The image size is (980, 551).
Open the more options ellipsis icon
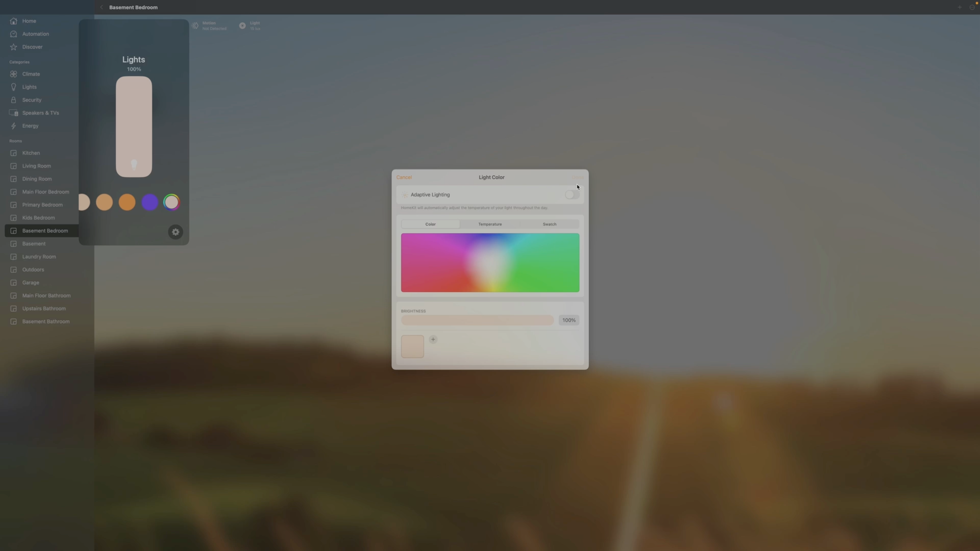click(x=972, y=7)
